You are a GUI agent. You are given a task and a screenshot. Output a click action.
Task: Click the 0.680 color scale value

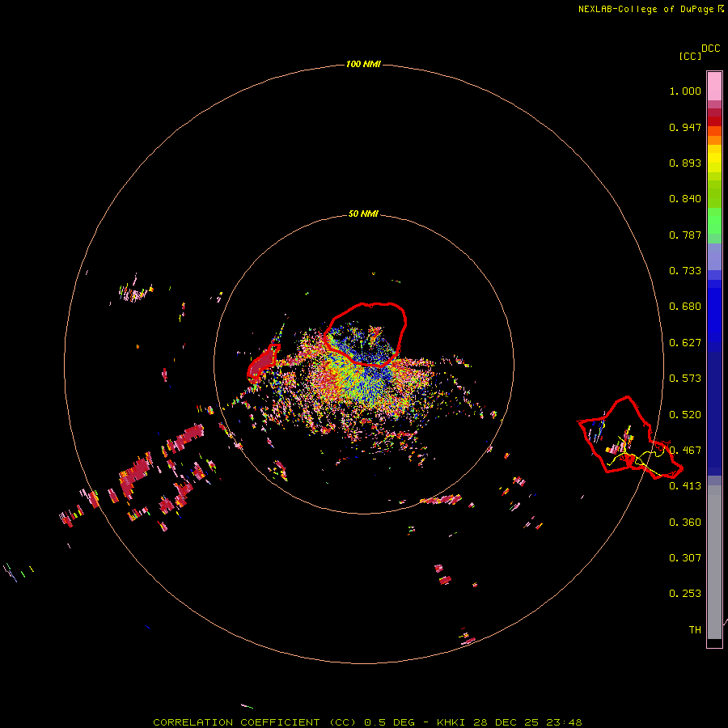click(685, 307)
